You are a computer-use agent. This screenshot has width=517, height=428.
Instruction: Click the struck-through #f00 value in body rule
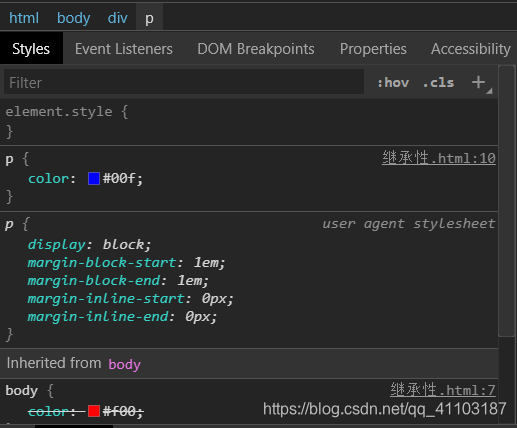tap(119, 411)
